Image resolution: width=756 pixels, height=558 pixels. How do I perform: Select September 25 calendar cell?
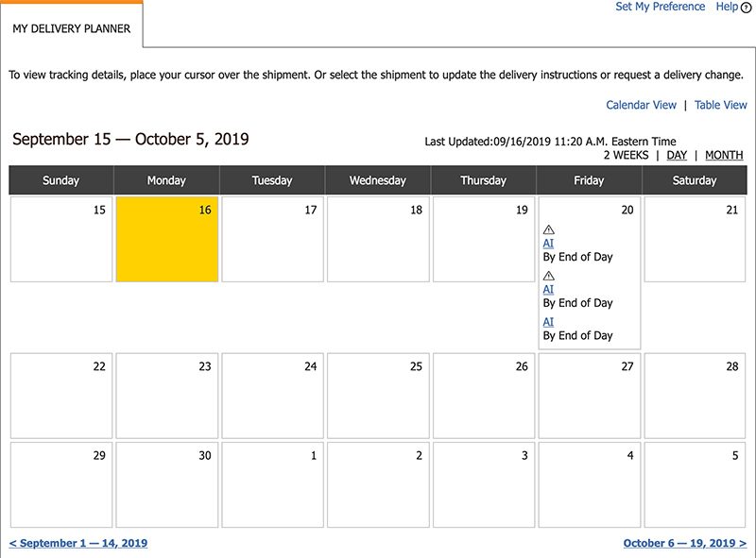click(x=378, y=396)
